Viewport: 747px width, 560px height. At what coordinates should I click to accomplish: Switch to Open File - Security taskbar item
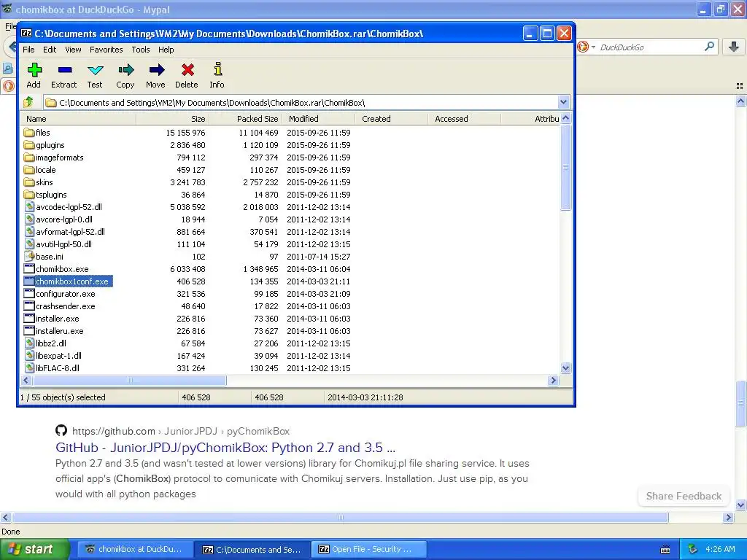(368, 550)
